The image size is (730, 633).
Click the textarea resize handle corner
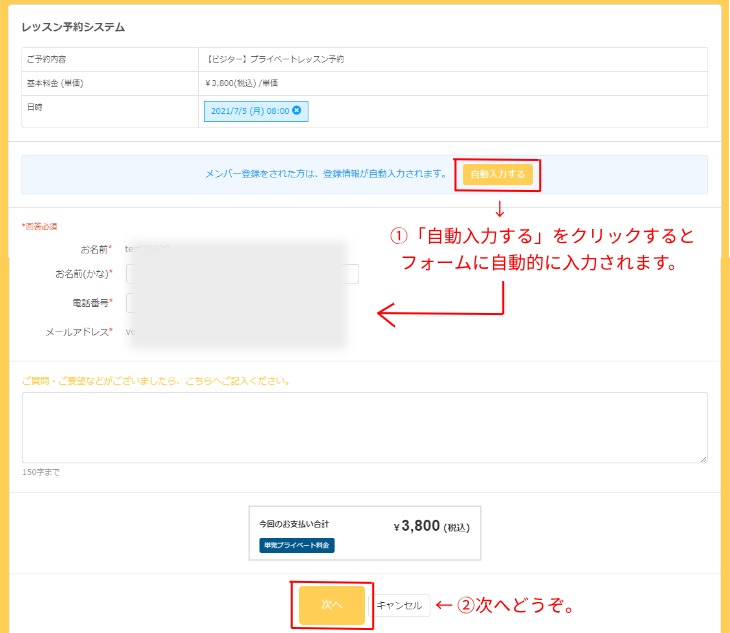tap(703, 458)
